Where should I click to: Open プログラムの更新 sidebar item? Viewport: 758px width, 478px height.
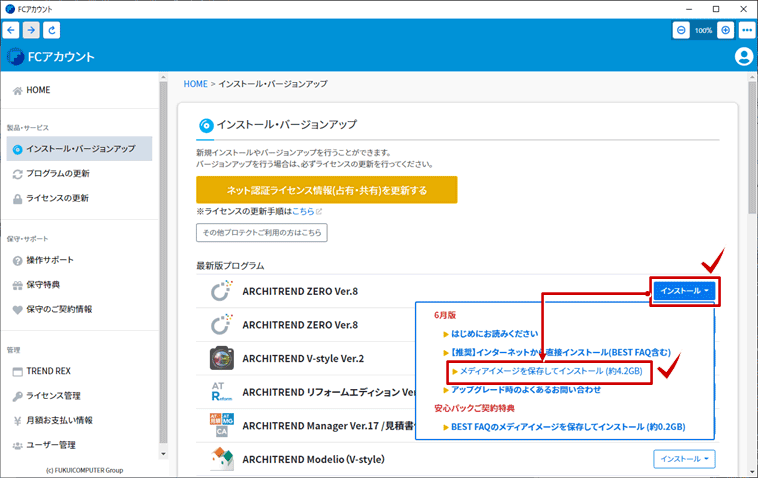click(x=58, y=174)
